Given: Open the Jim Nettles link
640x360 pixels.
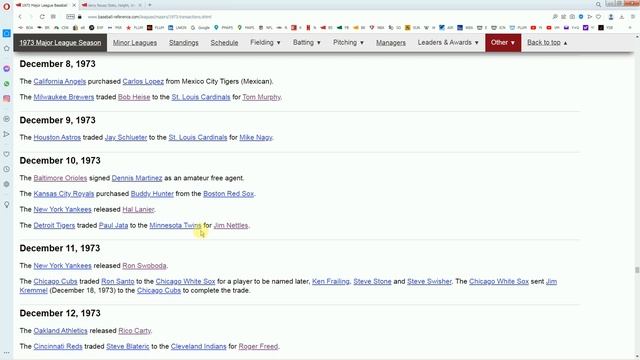Looking at the screenshot, I should tap(231, 225).
